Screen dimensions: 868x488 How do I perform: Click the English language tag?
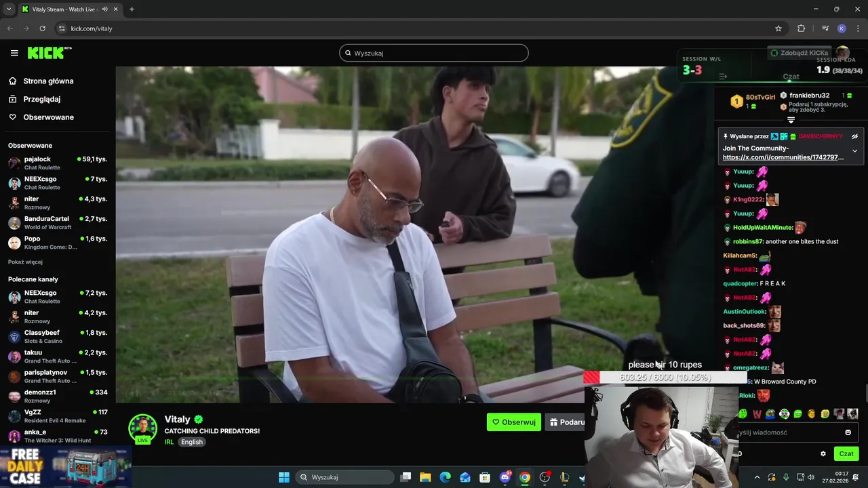[192, 442]
